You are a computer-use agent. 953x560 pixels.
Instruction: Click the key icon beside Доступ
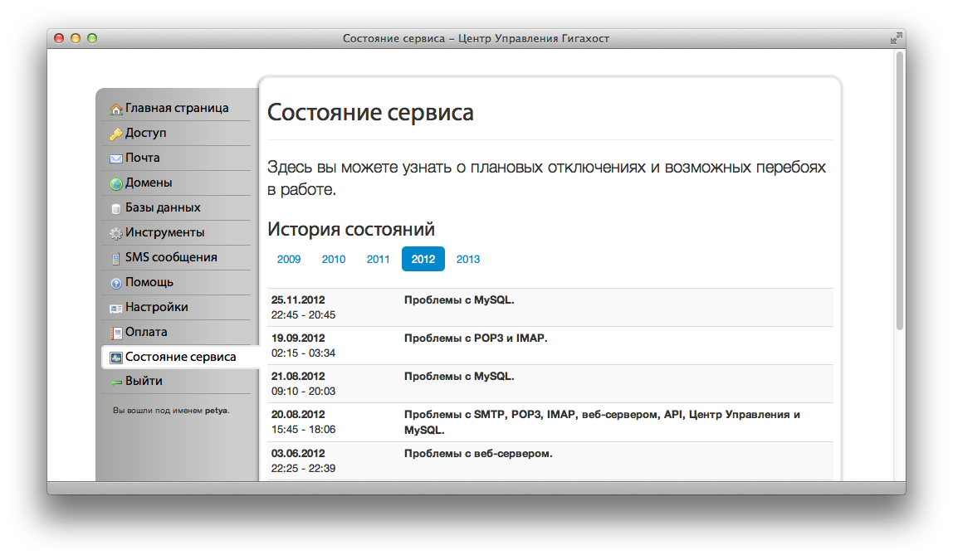[x=116, y=134]
